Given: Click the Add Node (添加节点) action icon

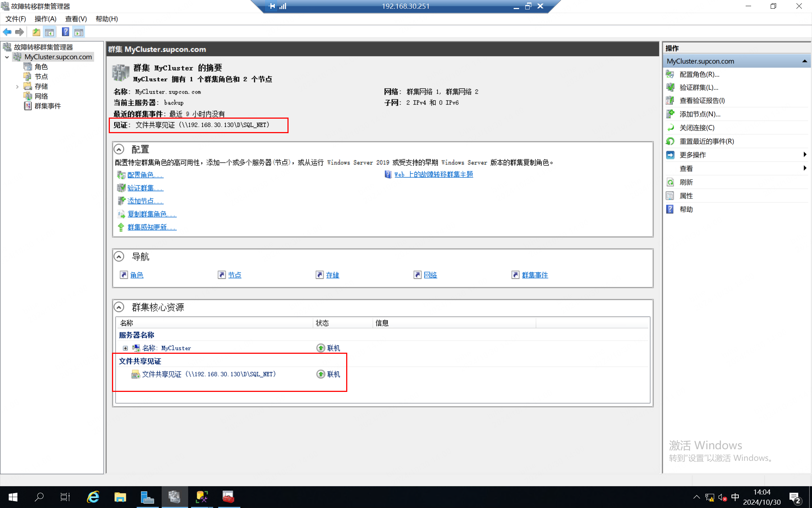Looking at the screenshot, I should 670,114.
